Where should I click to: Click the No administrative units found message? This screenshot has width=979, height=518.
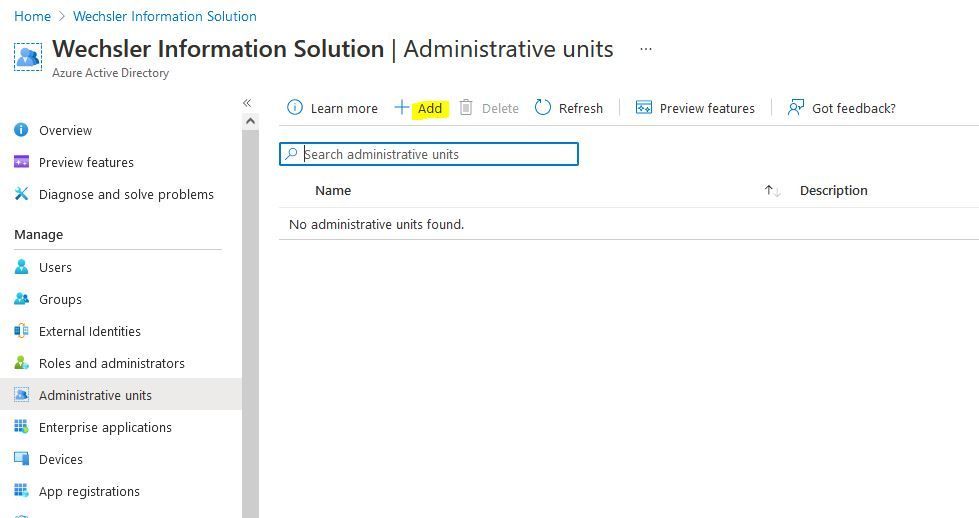coord(376,224)
